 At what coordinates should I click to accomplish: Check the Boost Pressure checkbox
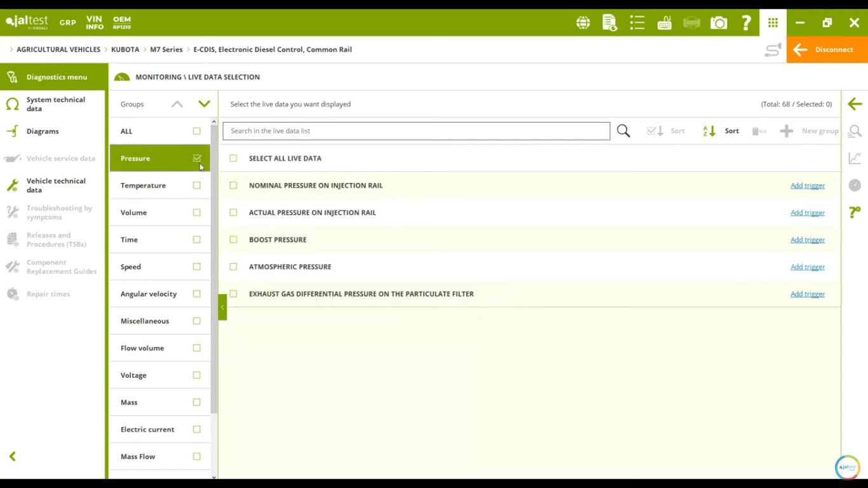(x=233, y=240)
